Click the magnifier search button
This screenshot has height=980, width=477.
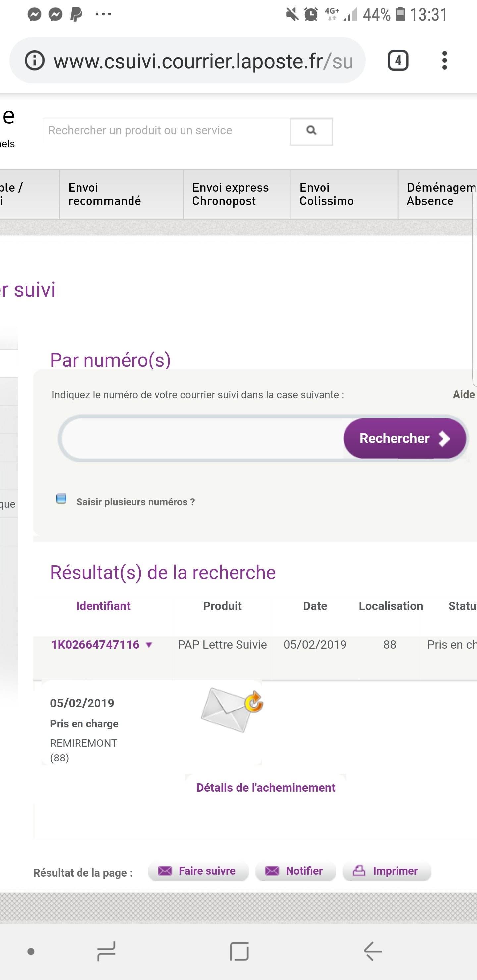pyautogui.click(x=311, y=131)
